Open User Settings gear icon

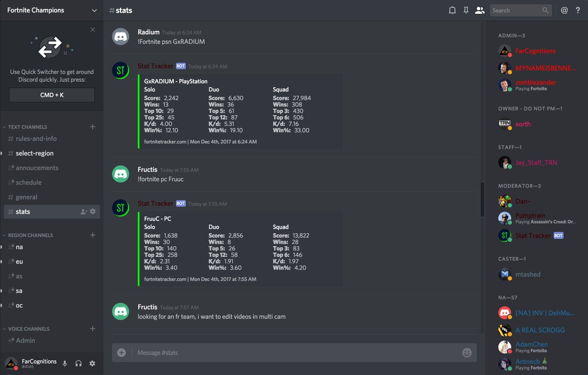92,363
